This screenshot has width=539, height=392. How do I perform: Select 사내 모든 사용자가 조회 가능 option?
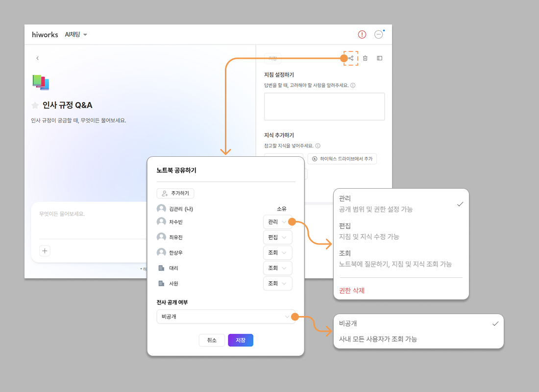[x=378, y=339]
